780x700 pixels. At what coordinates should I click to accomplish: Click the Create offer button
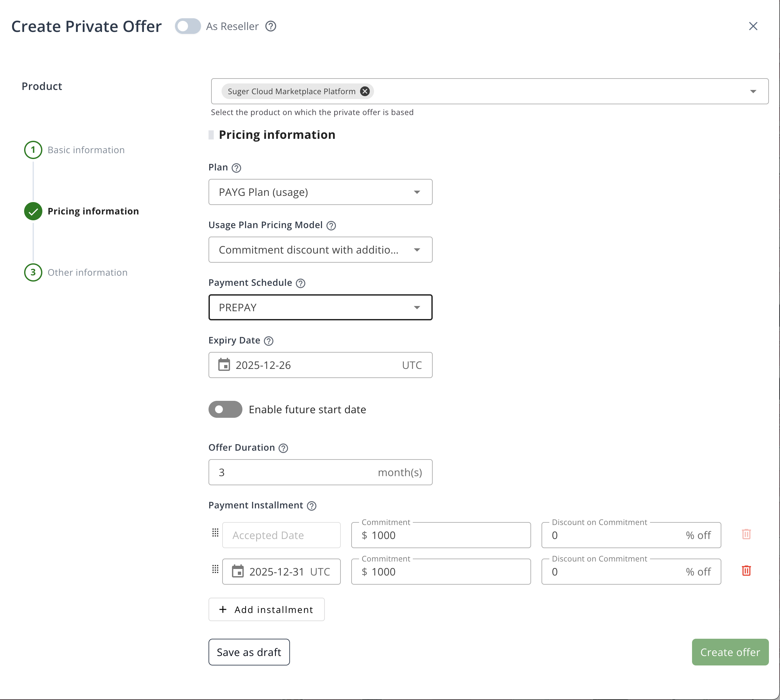730,652
